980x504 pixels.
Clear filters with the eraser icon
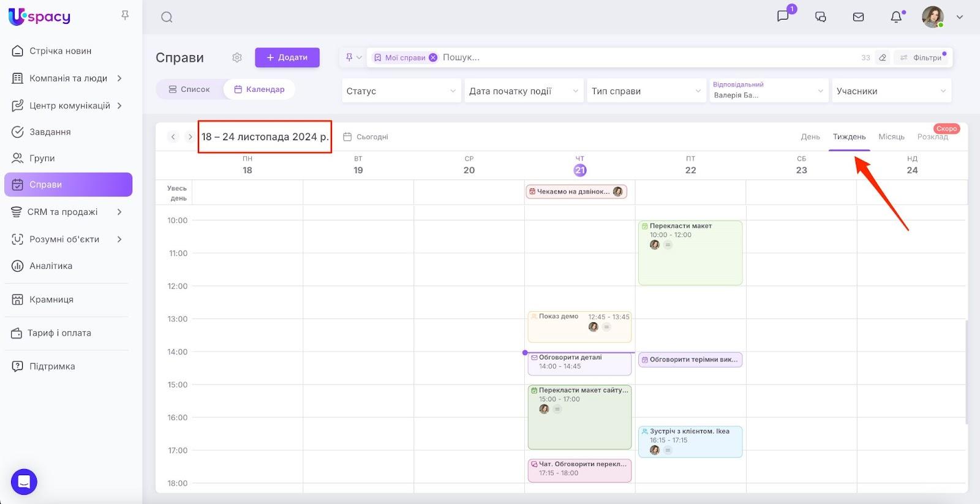pos(883,58)
